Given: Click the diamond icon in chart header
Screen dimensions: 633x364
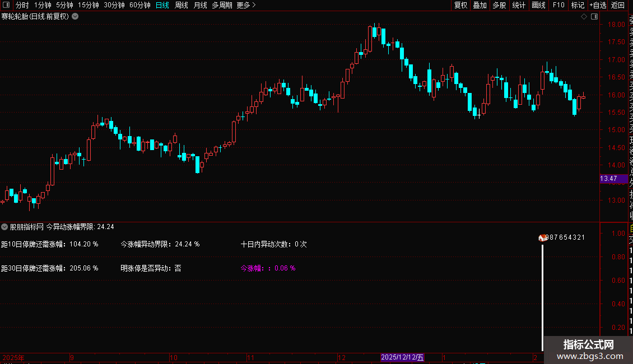Looking at the screenshot, I should pyautogui.click(x=584, y=17).
